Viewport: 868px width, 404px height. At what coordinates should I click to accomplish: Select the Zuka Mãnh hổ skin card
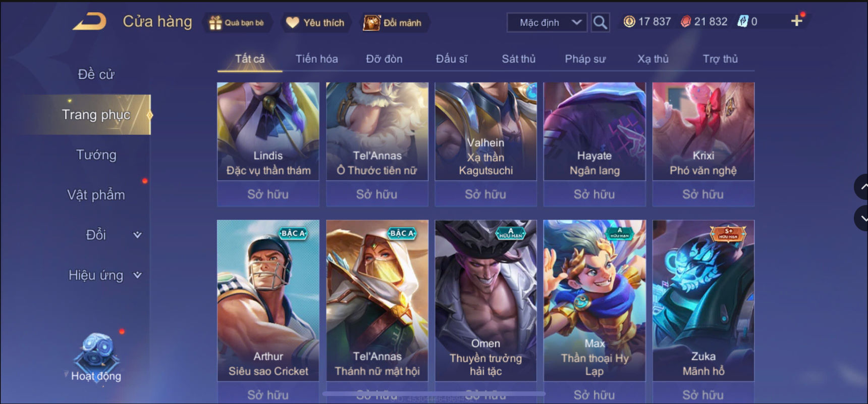tap(703, 300)
